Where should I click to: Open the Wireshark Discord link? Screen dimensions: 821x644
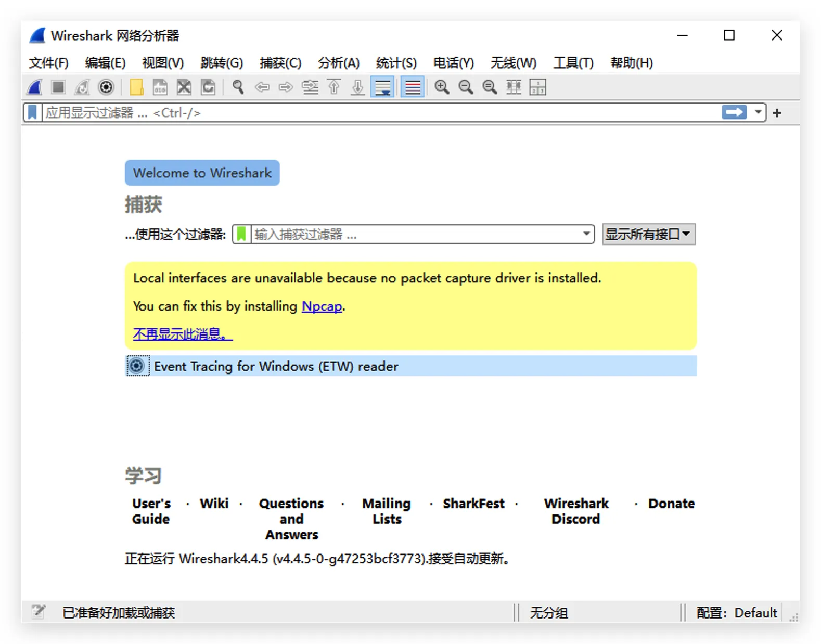coord(576,511)
